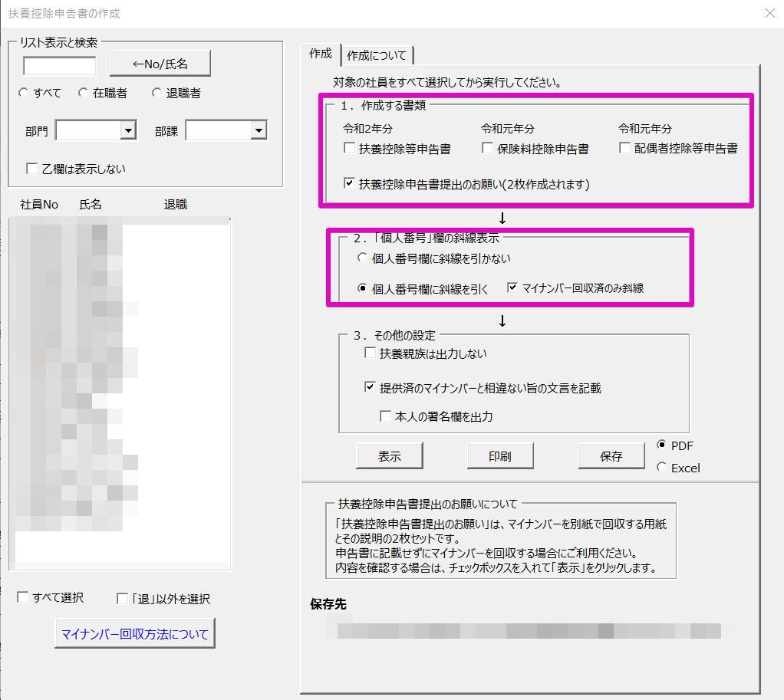Tick the 保険料控除申告書 checkbox

[x=487, y=149]
